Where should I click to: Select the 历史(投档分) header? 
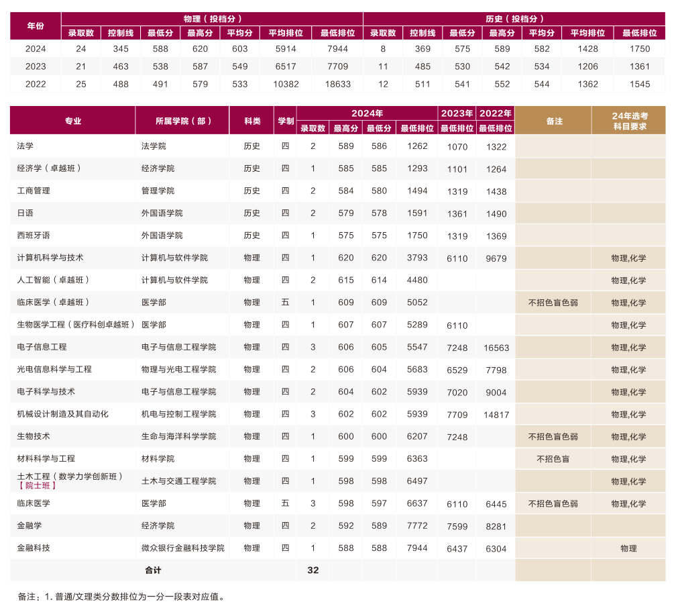pyautogui.click(x=514, y=19)
